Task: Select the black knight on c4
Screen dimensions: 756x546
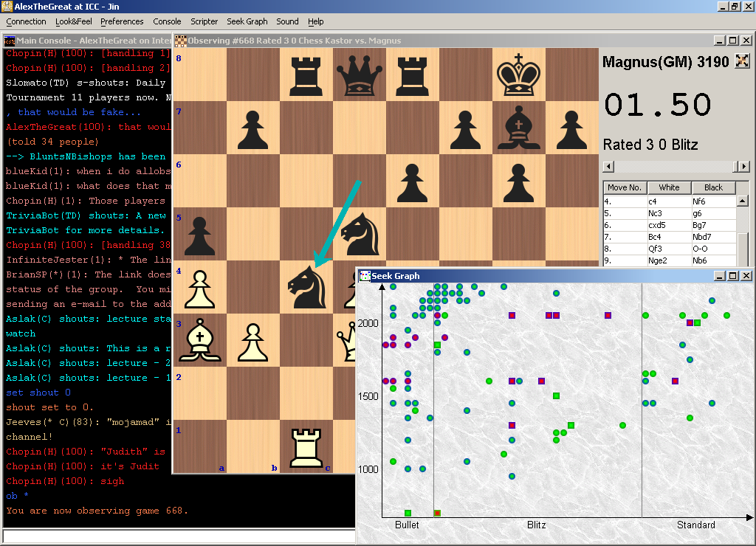Action: click(306, 286)
